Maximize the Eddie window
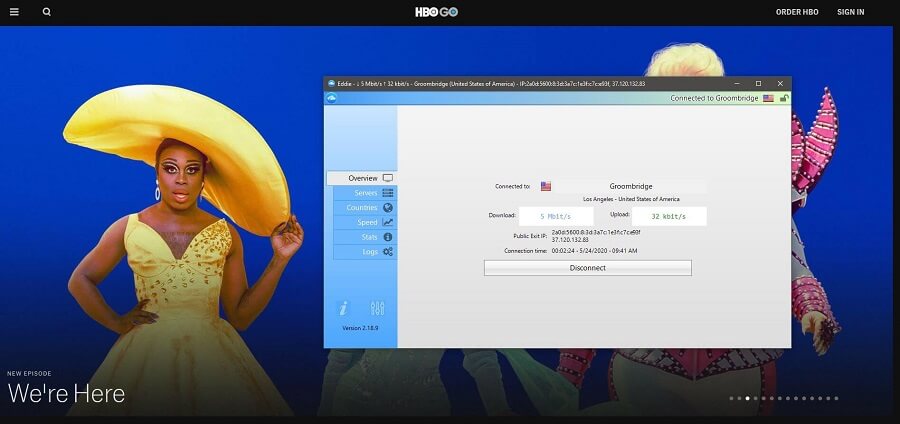Image resolution: width=900 pixels, height=424 pixels. pyautogui.click(x=758, y=83)
